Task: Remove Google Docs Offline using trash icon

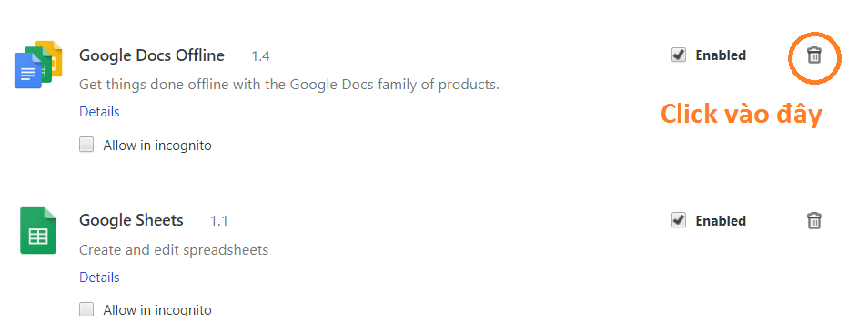Action: pos(813,55)
